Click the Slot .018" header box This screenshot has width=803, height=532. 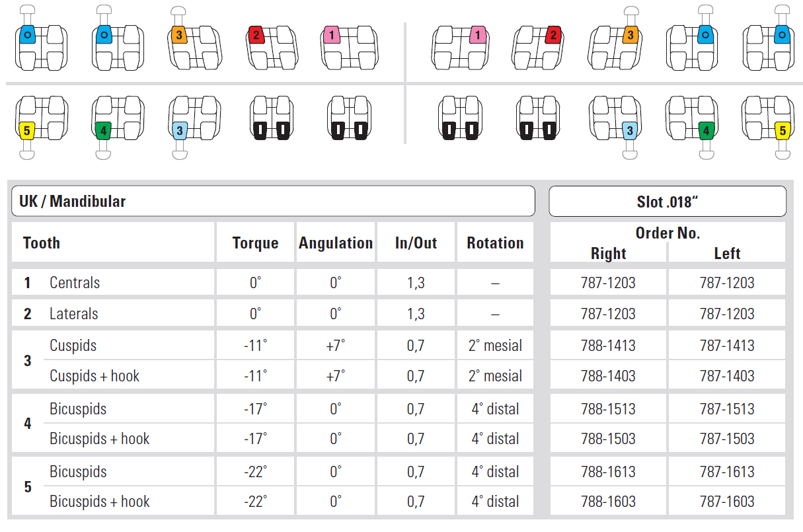(x=668, y=201)
